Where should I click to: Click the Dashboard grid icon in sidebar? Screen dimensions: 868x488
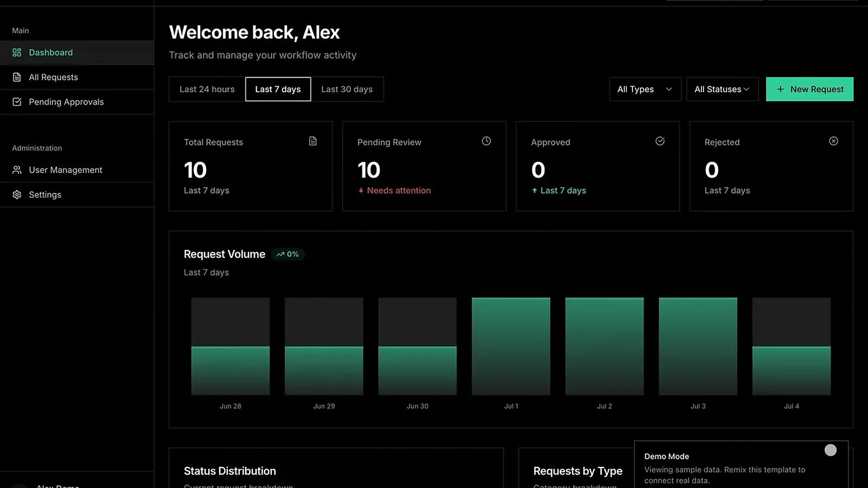click(x=17, y=53)
